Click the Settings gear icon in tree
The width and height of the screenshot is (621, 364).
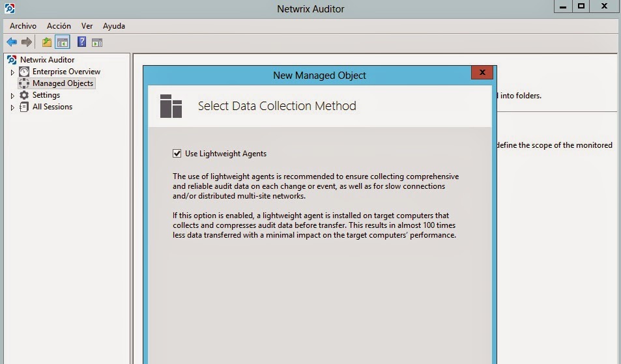tap(24, 95)
